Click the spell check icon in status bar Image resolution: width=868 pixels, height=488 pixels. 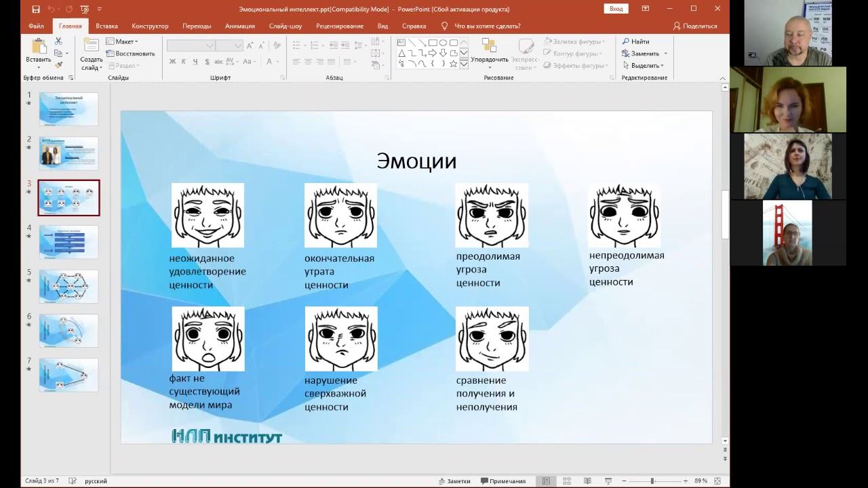pyautogui.click(x=73, y=481)
